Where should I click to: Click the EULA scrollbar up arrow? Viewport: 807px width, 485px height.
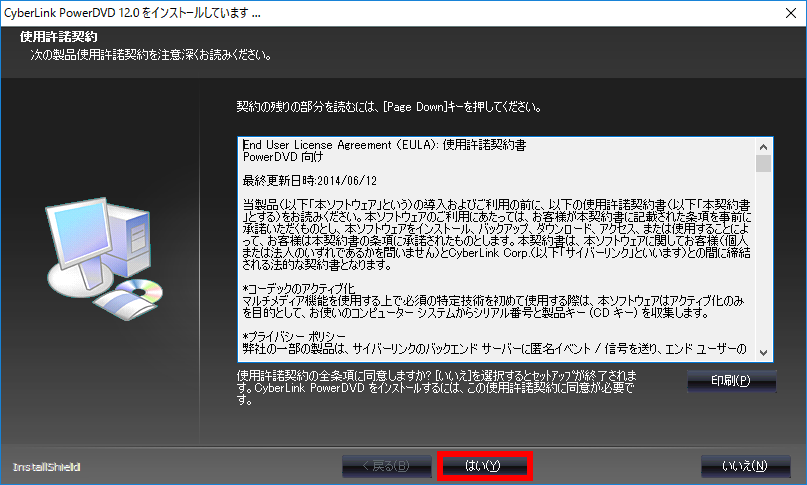click(763, 147)
